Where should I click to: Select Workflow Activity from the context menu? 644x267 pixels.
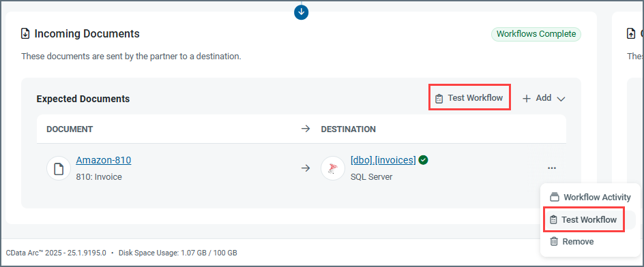(590, 198)
